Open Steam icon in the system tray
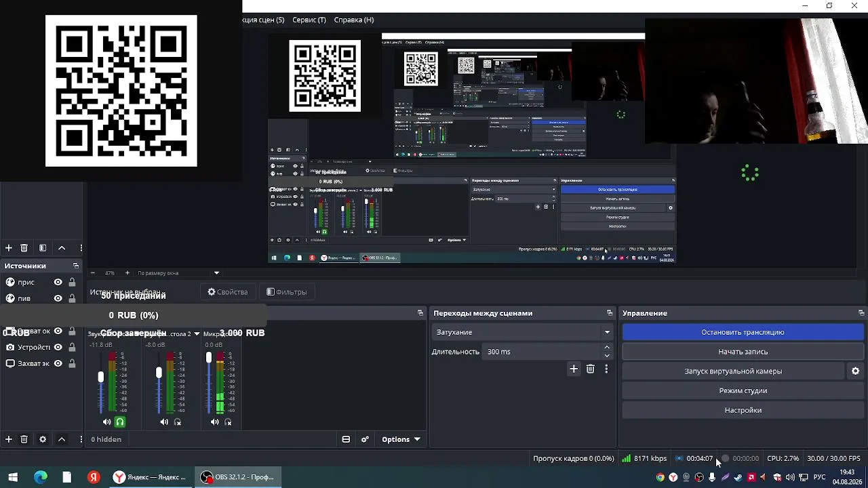 click(x=738, y=477)
